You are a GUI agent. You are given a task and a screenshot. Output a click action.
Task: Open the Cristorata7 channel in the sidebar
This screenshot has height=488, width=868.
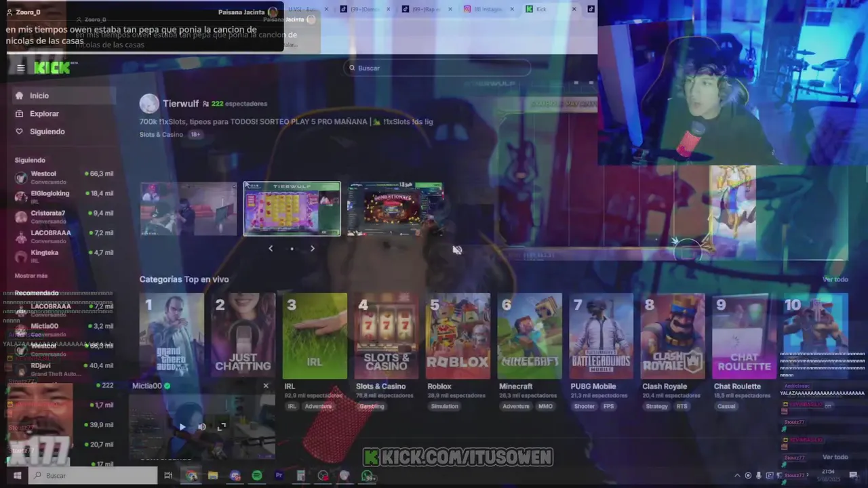click(64, 216)
